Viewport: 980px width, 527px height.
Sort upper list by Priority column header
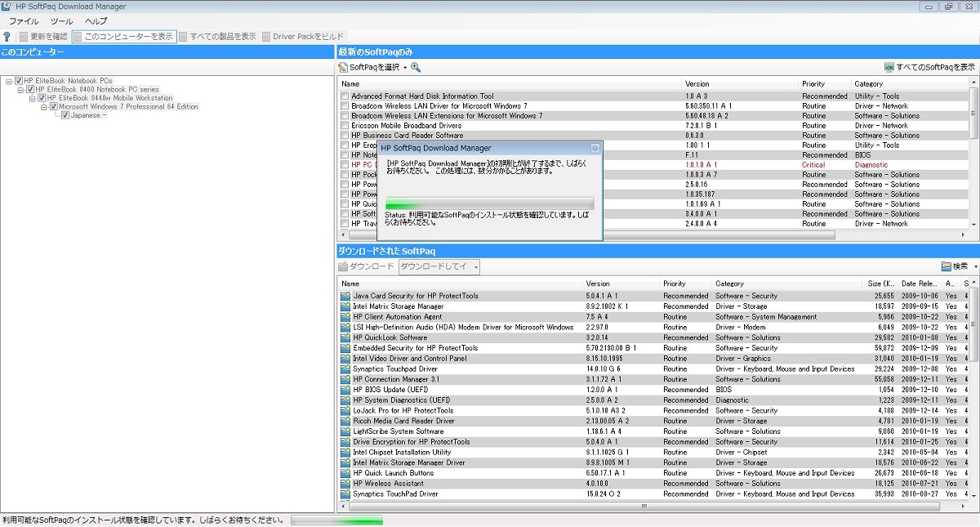[x=825, y=83]
